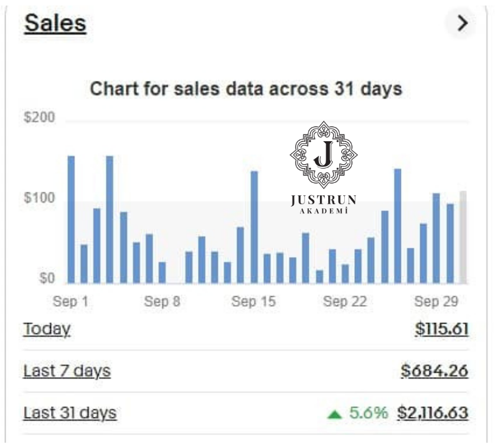Viewport: 498px width, 448px height.
Task: Click the JustRun Akademi logo
Action: [323, 167]
